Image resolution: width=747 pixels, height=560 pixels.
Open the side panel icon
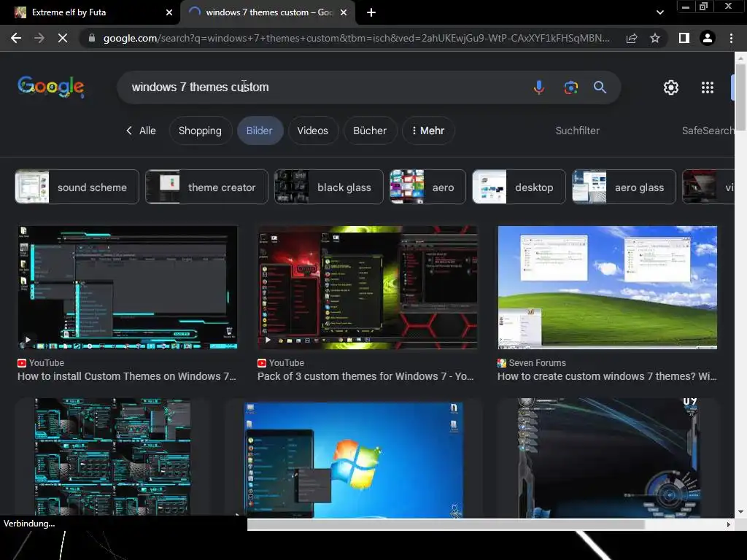684,38
